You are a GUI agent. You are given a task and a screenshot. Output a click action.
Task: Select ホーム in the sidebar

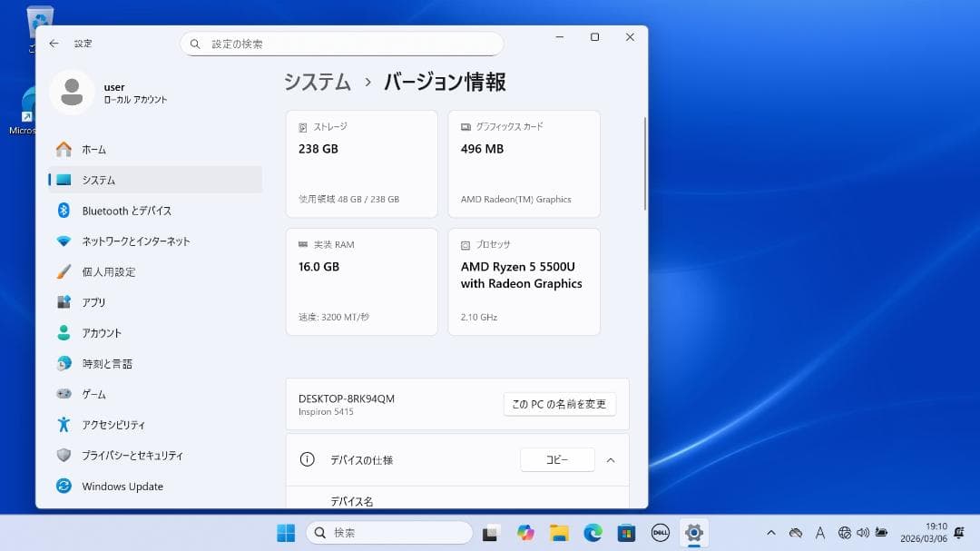tap(155, 149)
